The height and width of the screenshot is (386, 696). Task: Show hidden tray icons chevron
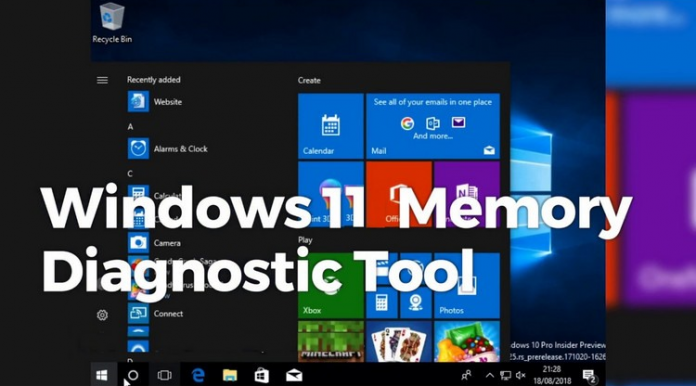click(x=490, y=375)
